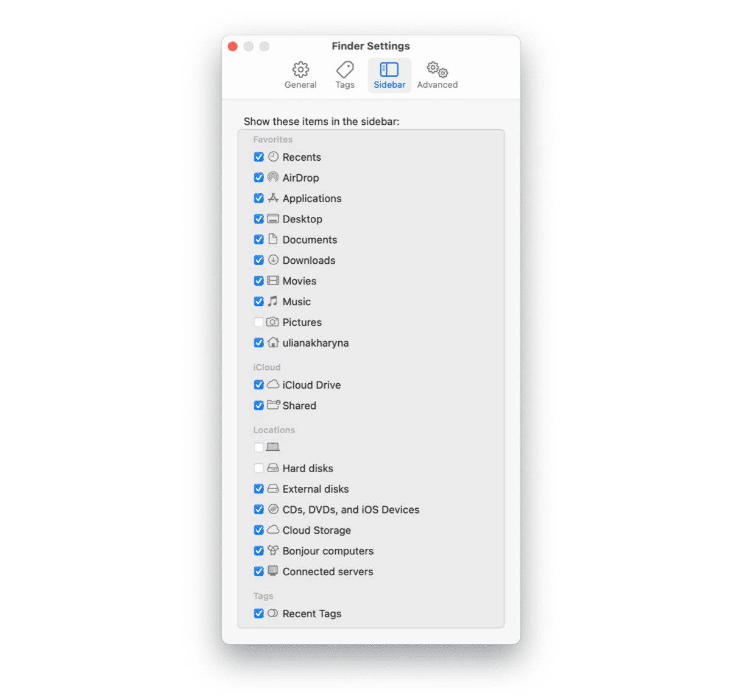The width and height of the screenshot is (741, 700).
Task: Uncheck the External disks checkbox
Action: coord(259,489)
